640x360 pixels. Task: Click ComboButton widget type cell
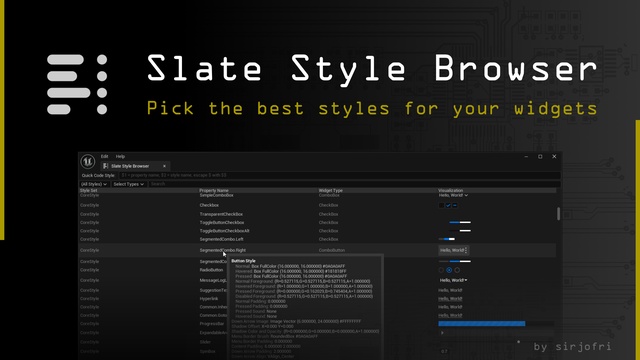[331, 250]
